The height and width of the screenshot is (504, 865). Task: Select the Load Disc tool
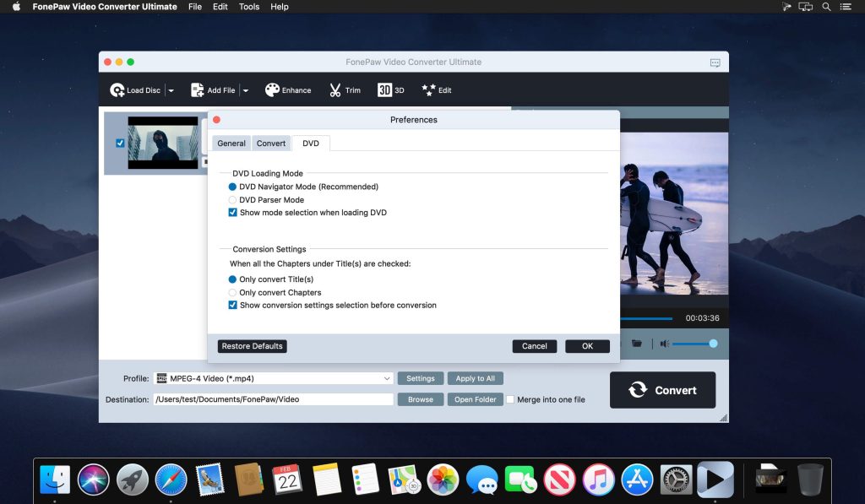coord(137,89)
